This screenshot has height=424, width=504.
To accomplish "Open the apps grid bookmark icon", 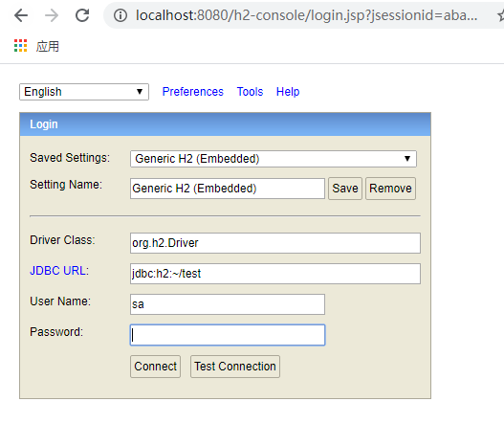I will pos(21,46).
